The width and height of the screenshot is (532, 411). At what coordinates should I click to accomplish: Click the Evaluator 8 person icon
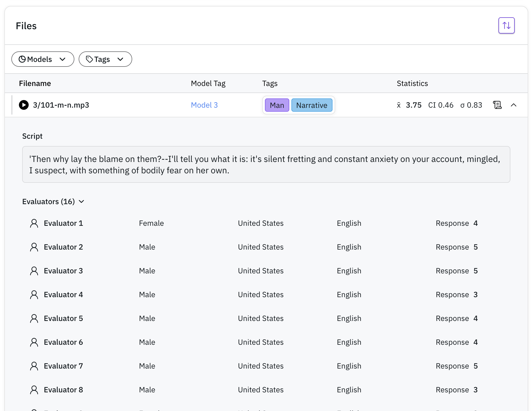click(34, 390)
